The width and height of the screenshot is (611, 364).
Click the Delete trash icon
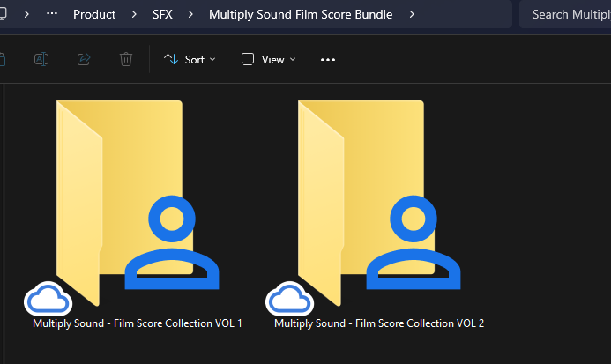[126, 59]
